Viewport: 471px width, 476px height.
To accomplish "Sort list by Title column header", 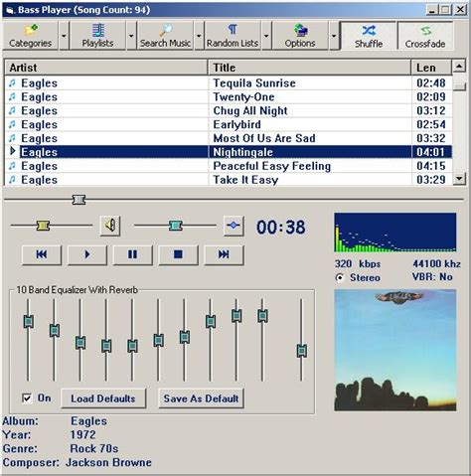I will (x=310, y=68).
